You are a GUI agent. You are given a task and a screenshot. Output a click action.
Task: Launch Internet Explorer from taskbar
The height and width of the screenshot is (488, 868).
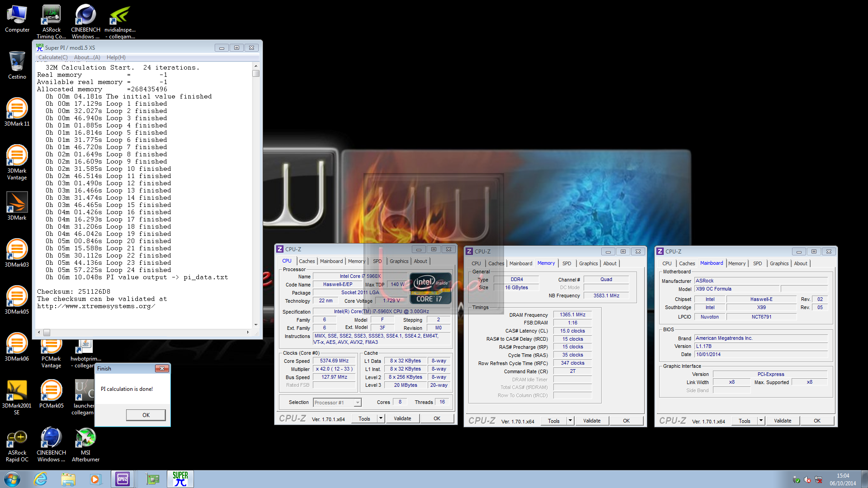click(x=41, y=479)
